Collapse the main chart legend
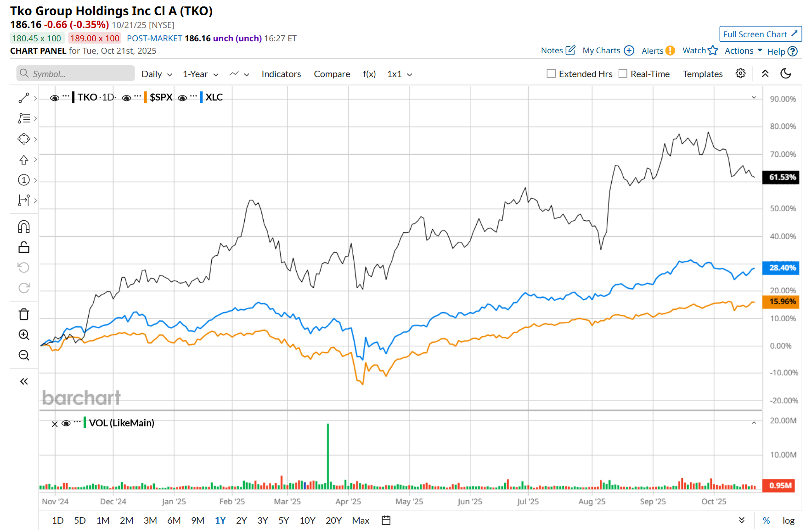812x531 pixels. click(x=754, y=98)
